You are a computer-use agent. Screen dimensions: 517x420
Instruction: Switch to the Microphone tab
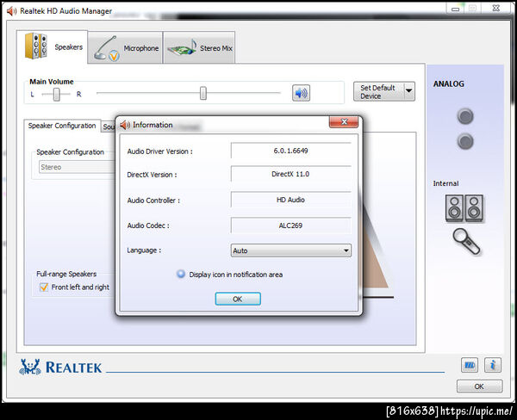click(x=125, y=47)
